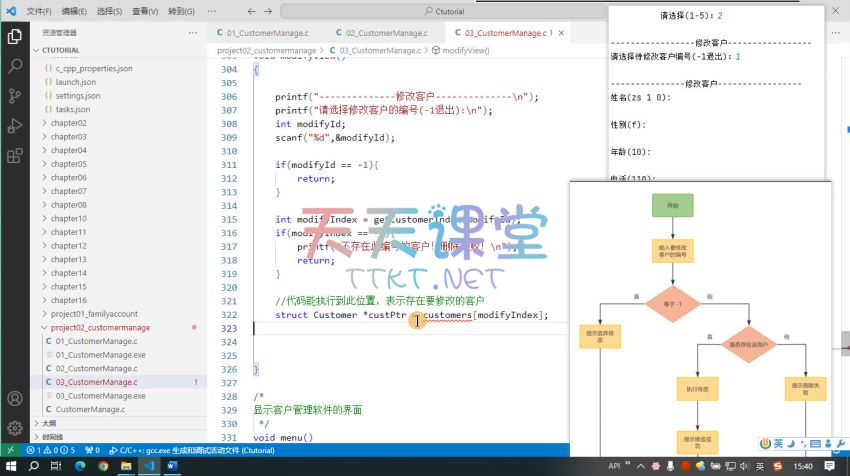This screenshot has height=476, width=850.
Task: Click the Go Back arrow in title bar
Action: click(x=251, y=11)
